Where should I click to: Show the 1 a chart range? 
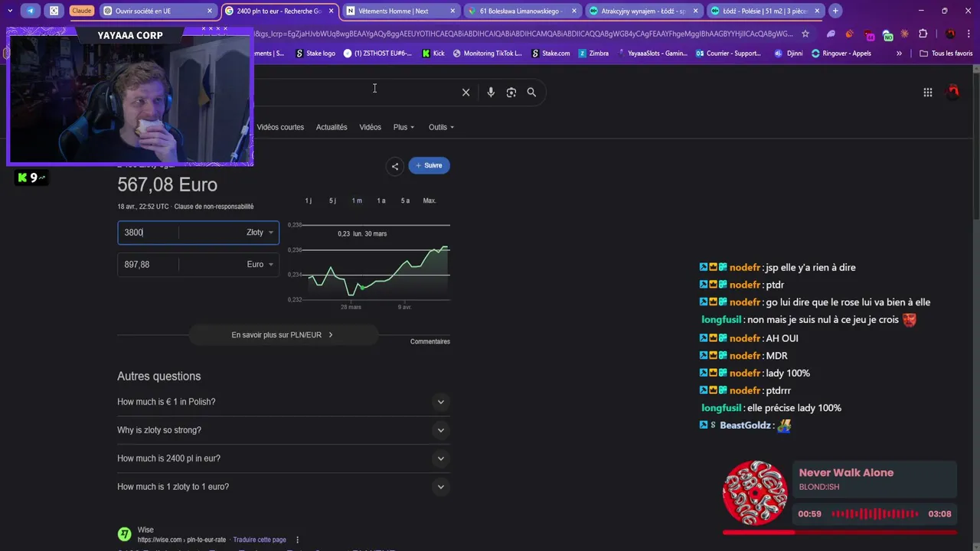(381, 201)
